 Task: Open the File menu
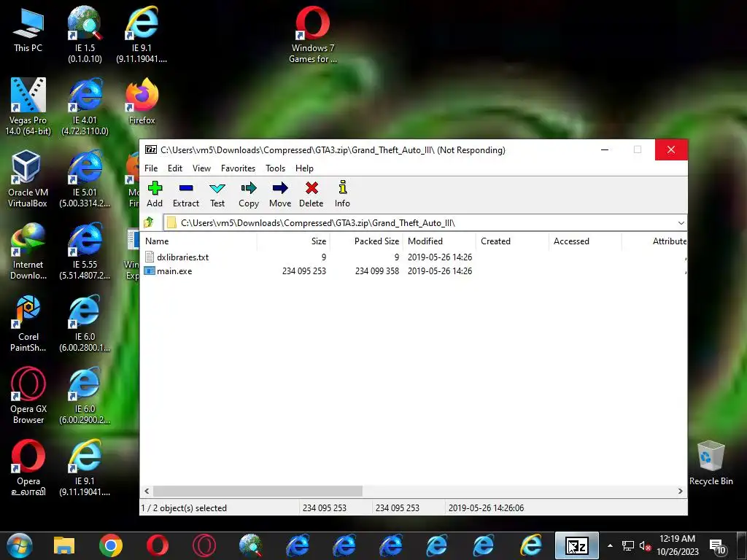point(151,168)
